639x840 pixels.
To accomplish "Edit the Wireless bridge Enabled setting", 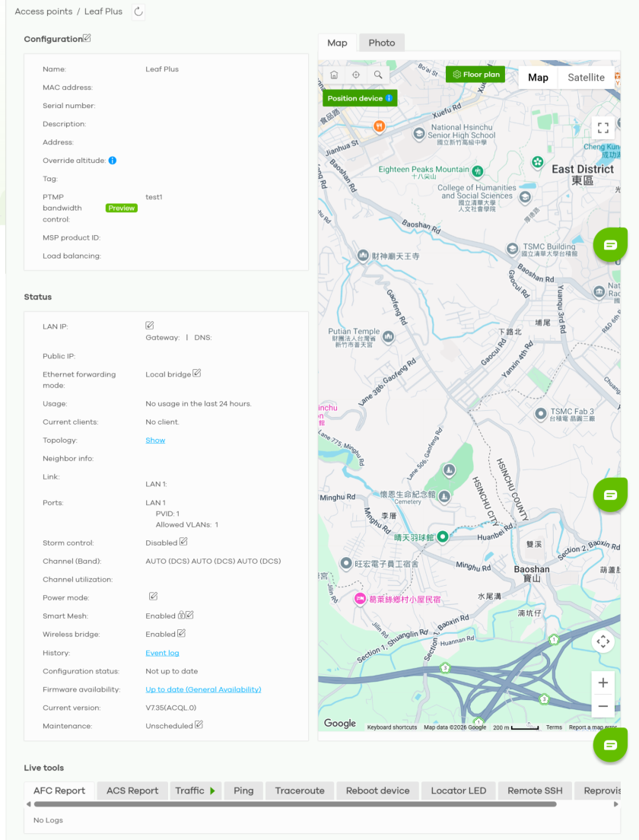I will 181,633.
